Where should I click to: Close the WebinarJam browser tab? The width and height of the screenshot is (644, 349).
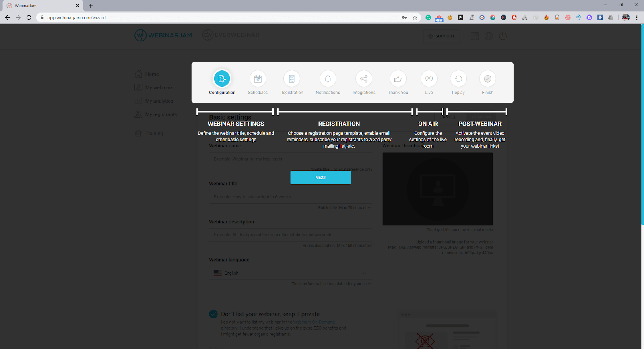[78, 6]
